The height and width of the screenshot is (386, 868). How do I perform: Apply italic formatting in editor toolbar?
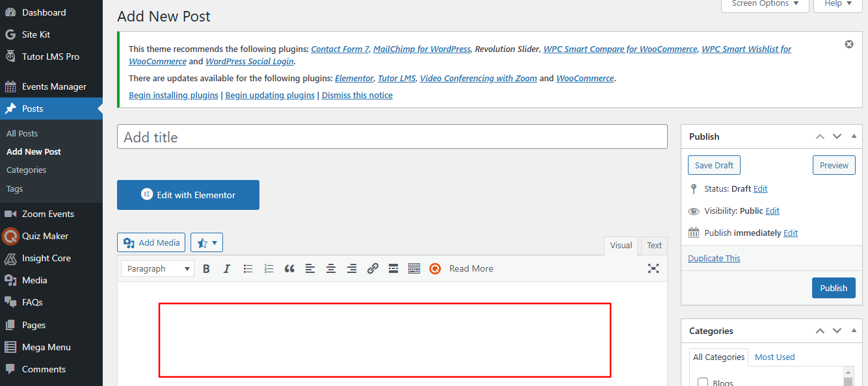(227, 268)
